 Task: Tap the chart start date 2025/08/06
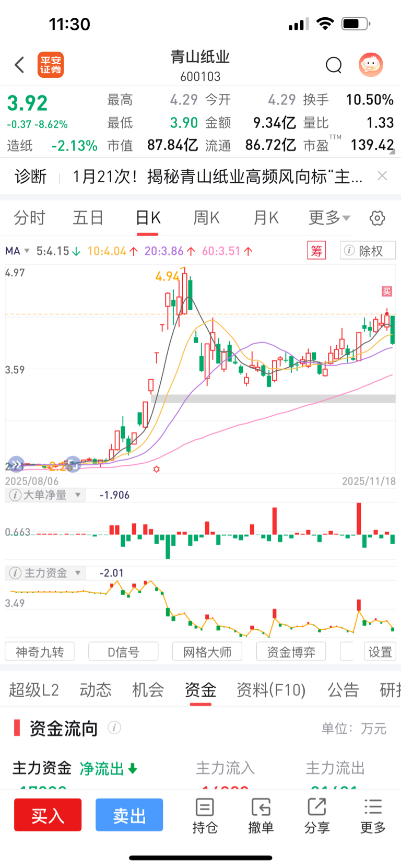[x=32, y=481]
